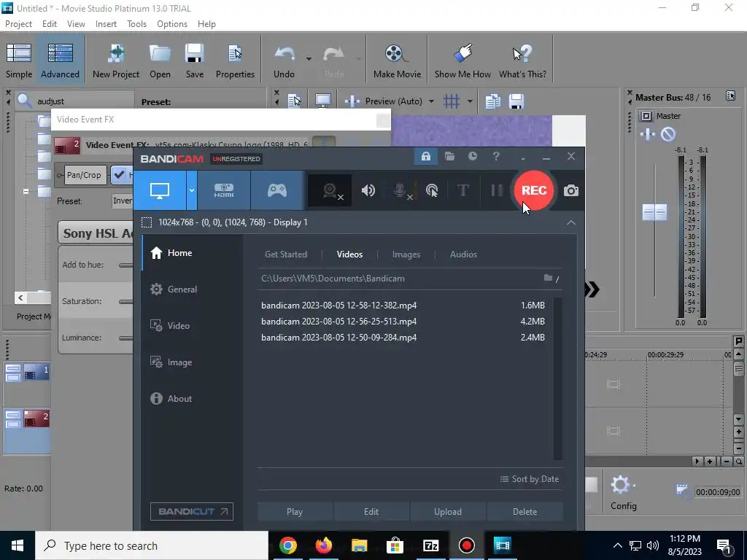
Task: Toggle Bandicam mouse click effect
Action: tap(432, 191)
